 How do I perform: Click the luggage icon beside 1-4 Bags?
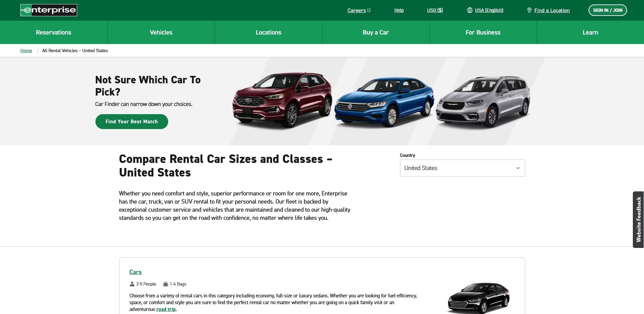click(x=165, y=284)
